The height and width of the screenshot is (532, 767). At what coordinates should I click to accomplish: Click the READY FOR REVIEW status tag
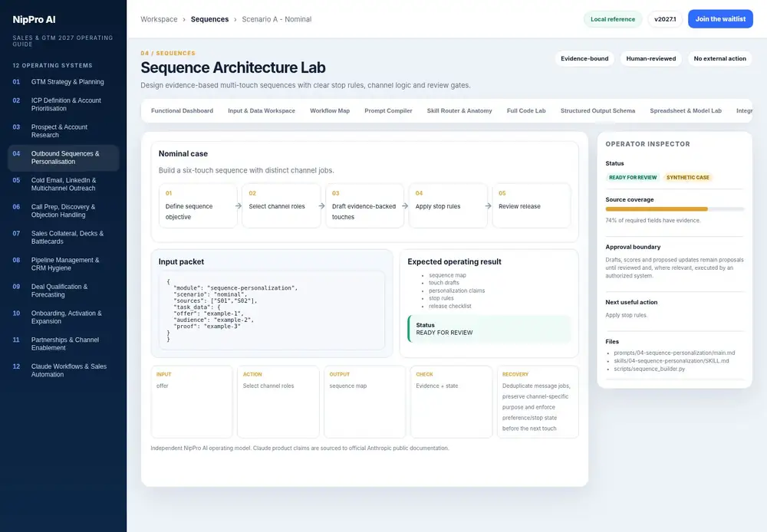(633, 178)
